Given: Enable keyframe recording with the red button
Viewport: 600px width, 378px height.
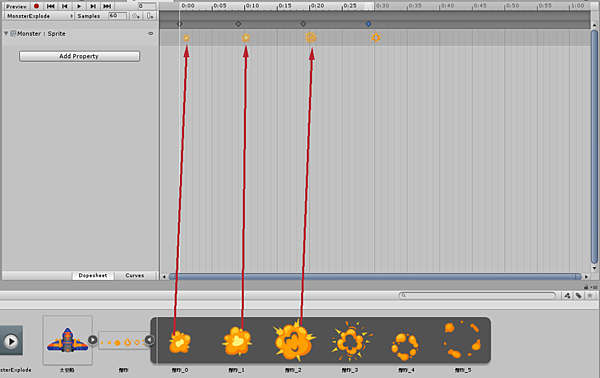Looking at the screenshot, I should pyautogui.click(x=36, y=6).
